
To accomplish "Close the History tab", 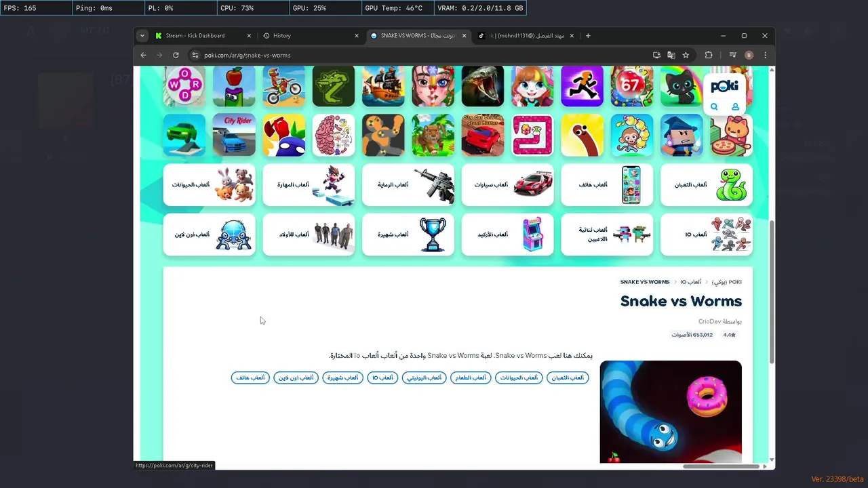I will pyautogui.click(x=357, y=36).
